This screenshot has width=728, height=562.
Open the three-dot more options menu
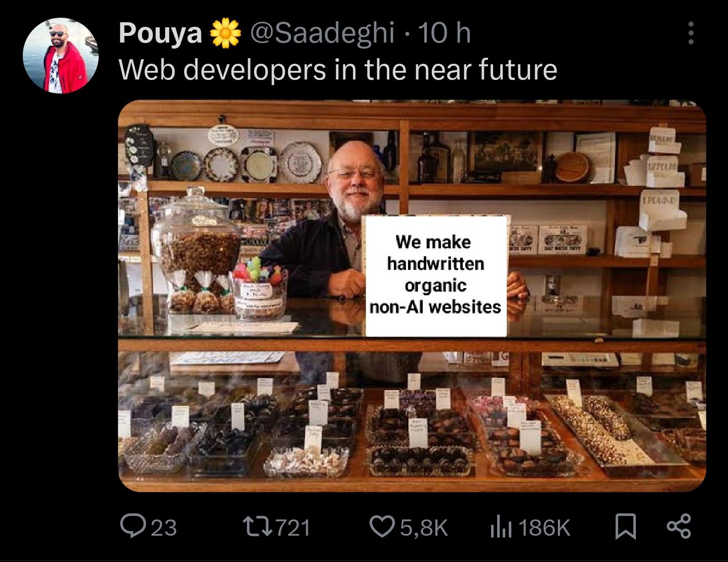pyautogui.click(x=691, y=33)
